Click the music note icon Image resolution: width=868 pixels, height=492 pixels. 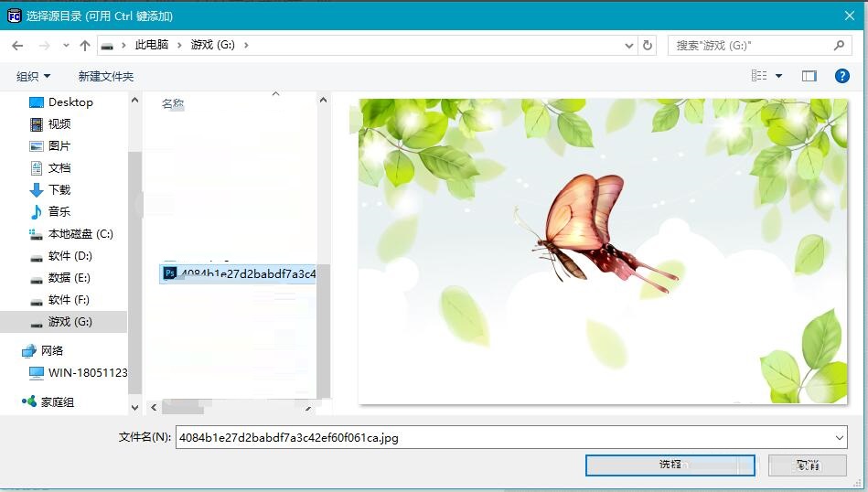click(x=37, y=212)
